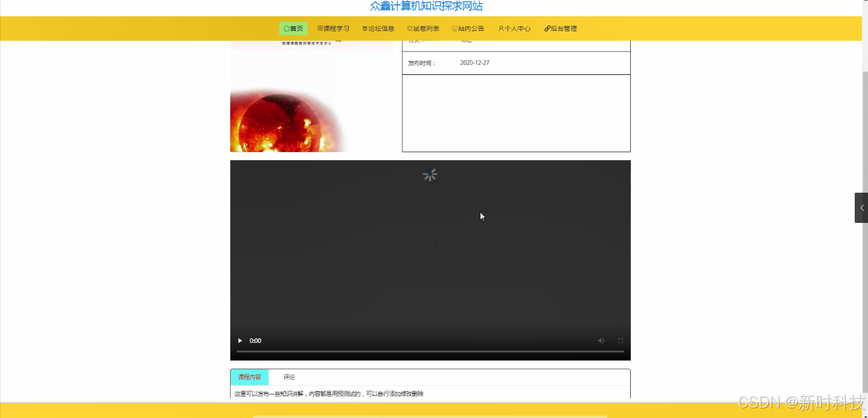Click the 众鑫计算机知识探求网站 site title
Viewport: 868px width, 418px height.
(426, 6)
